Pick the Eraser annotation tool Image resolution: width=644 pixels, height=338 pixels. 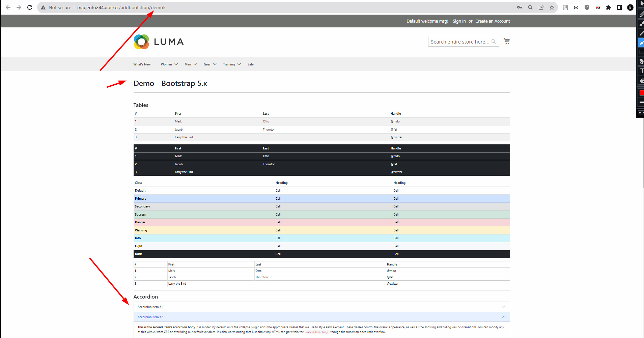(x=641, y=80)
